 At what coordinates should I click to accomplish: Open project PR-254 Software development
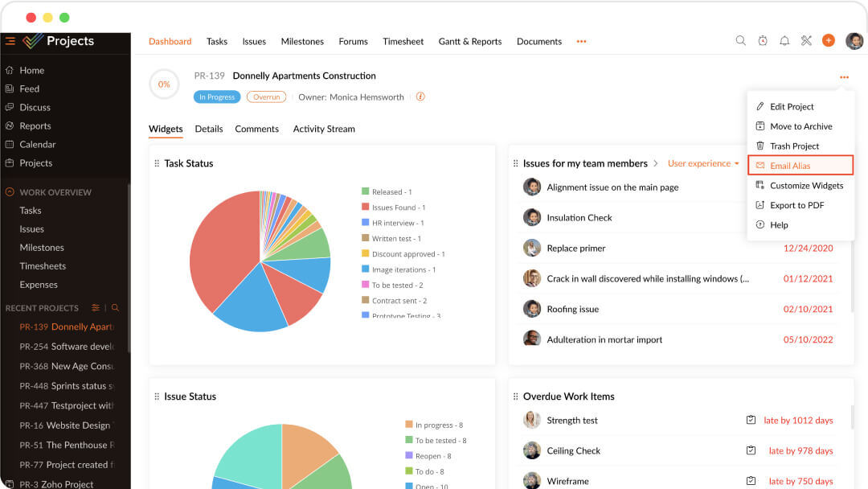[x=64, y=347]
